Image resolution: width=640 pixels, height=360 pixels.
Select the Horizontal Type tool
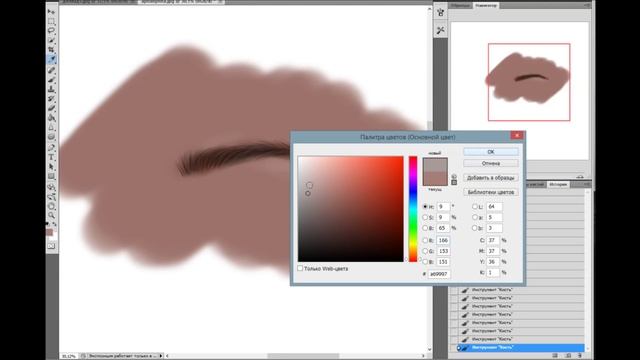tap(51, 157)
